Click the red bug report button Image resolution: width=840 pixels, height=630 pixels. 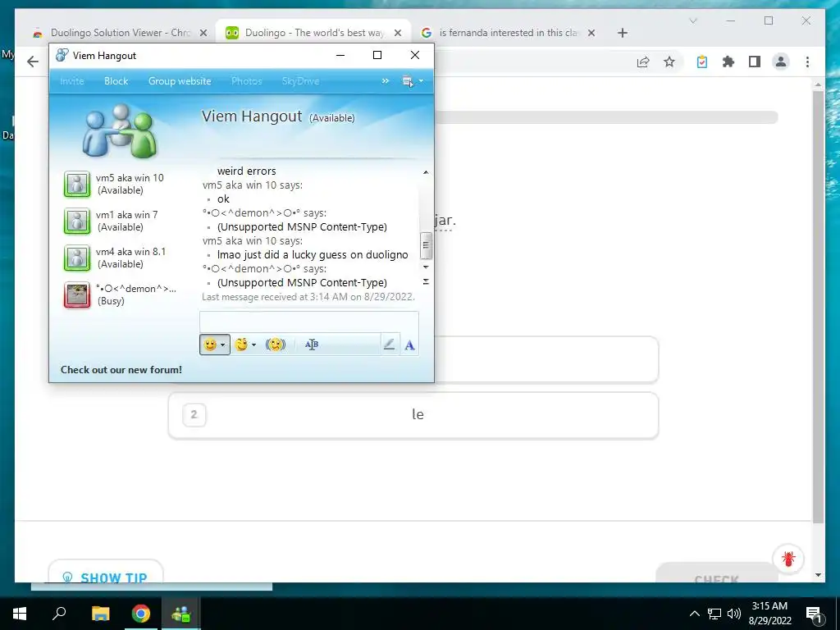[x=788, y=559]
